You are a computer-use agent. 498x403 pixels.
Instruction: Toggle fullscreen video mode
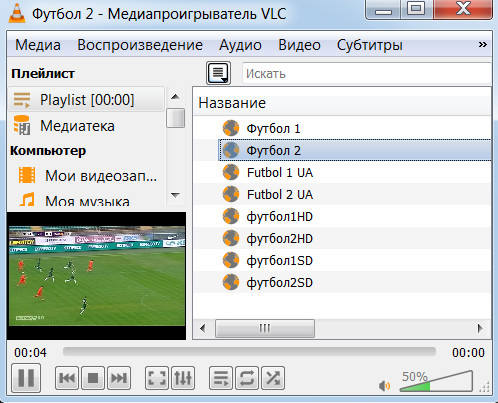[157, 378]
